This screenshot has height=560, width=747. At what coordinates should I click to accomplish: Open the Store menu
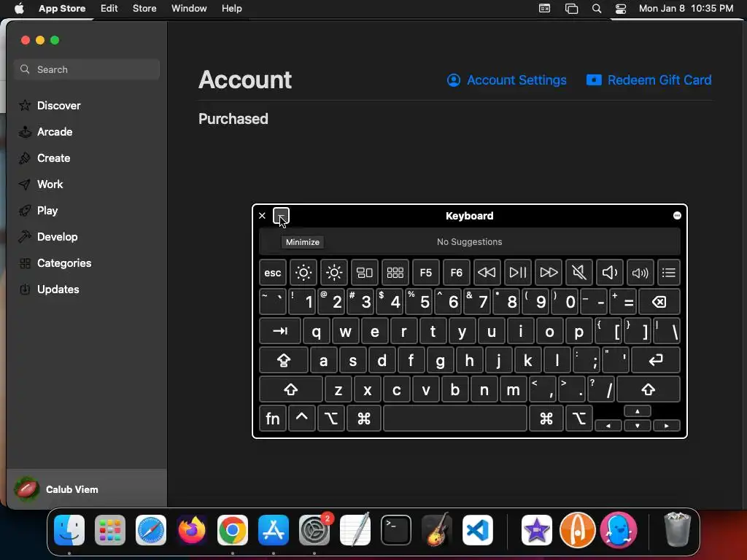coord(144,8)
